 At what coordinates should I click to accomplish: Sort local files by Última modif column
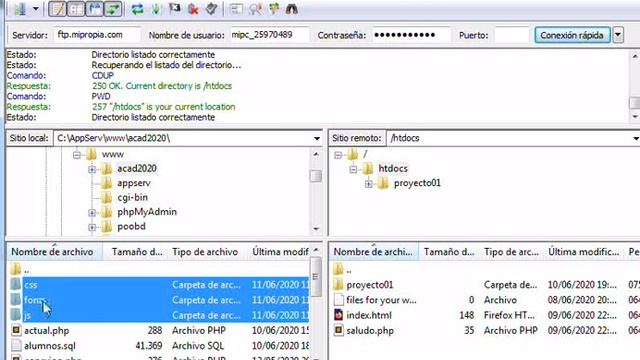click(x=280, y=252)
